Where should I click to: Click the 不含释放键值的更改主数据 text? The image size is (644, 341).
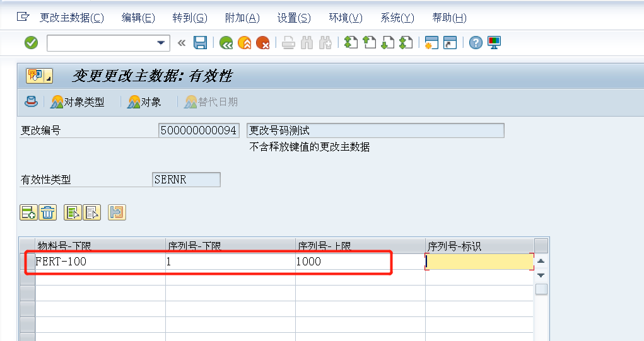[x=310, y=147]
